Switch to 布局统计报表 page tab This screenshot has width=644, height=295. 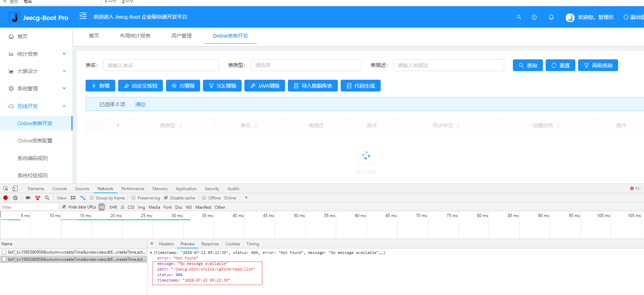[135, 36]
